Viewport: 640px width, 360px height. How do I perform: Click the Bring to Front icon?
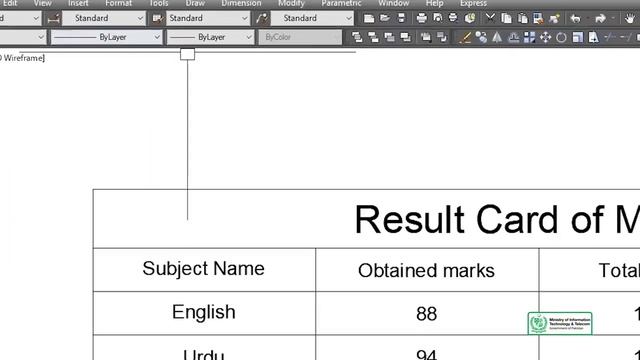tap(357, 38)
